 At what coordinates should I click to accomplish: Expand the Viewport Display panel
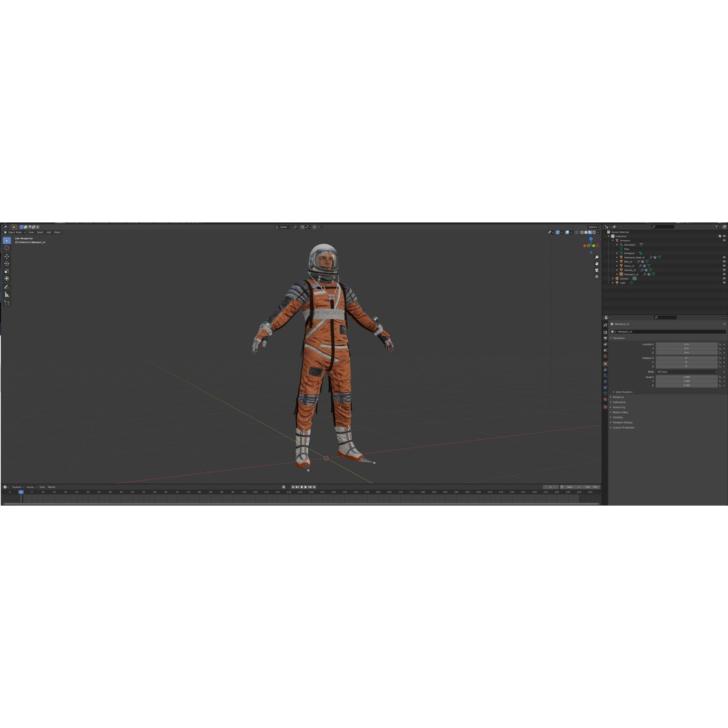coord(621,423)
